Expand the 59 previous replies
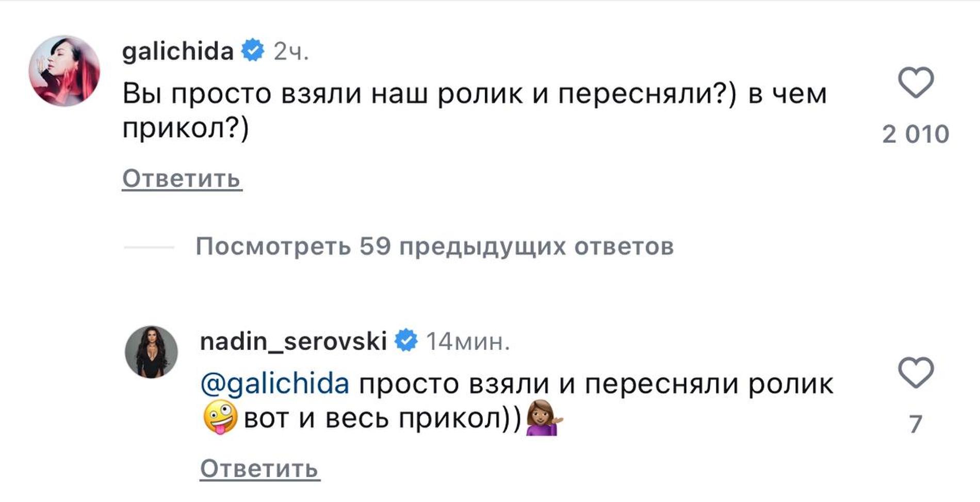This screenshot has height=502, width=980. pyautogui.click(x=434, y=246)
